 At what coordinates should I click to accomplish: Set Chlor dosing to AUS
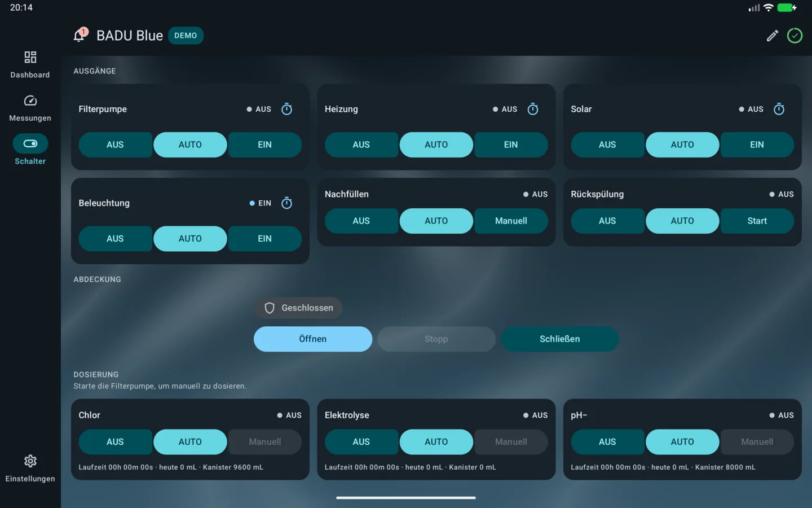(x=115, y=442)
